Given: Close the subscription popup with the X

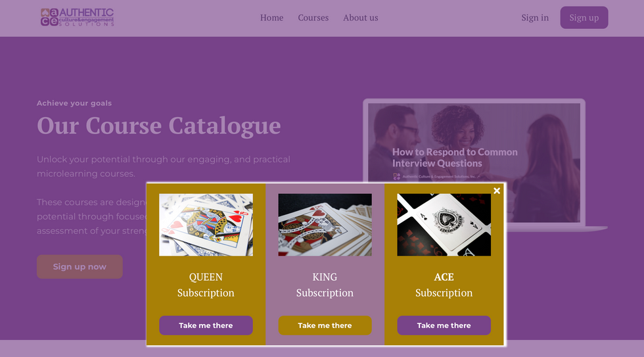Looking at the screenshot, I should click(x=497, y=191).
